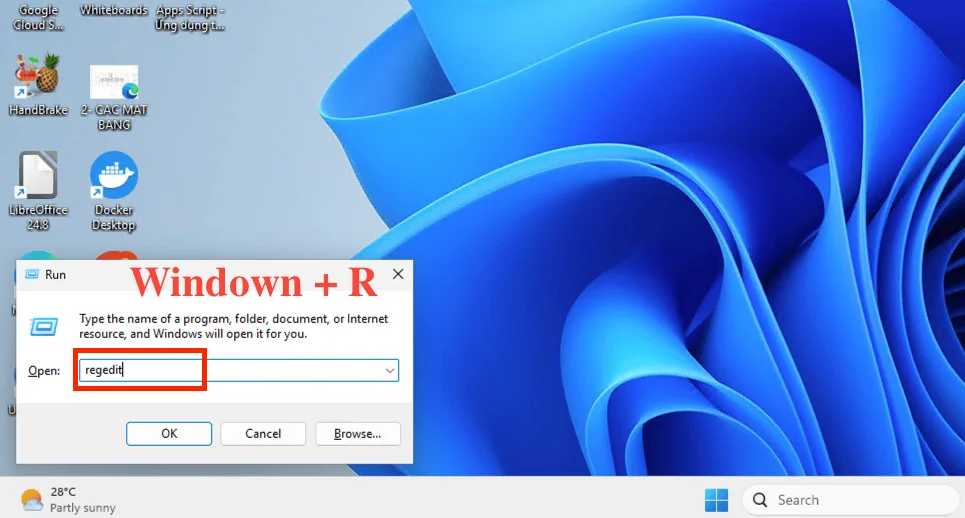Click the Partly sunny weather text
Viewport: 965px width, 518px height.
tap(82, 508)
